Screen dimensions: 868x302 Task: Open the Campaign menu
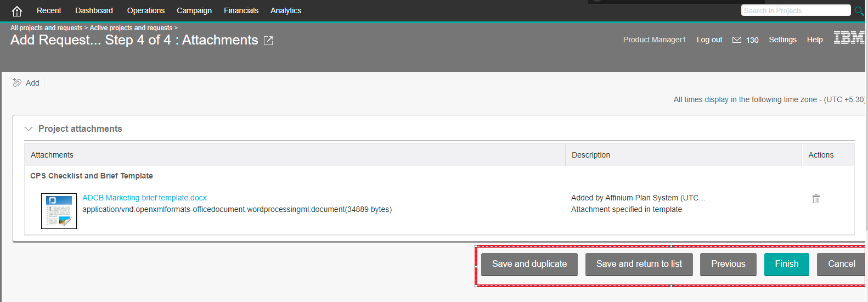click(x=194, y=10)
